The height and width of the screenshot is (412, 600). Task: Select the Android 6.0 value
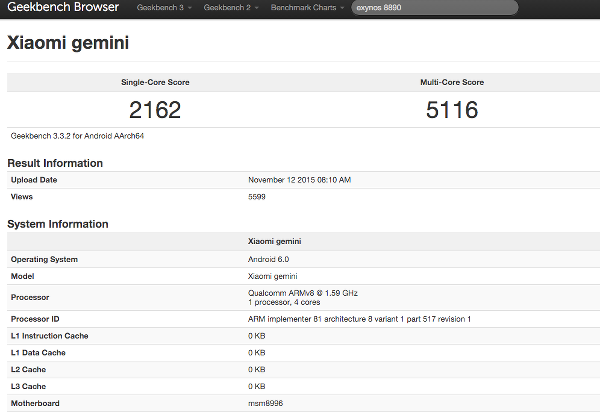point(268,259)
